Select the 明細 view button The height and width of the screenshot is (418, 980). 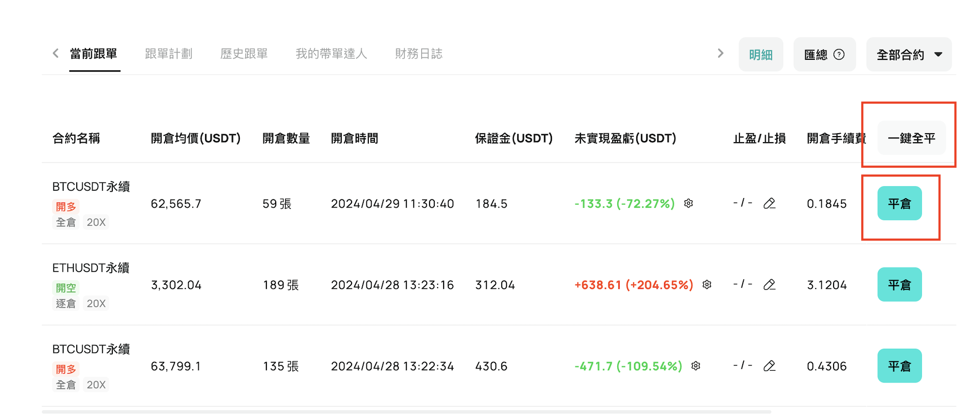(761, 55)
